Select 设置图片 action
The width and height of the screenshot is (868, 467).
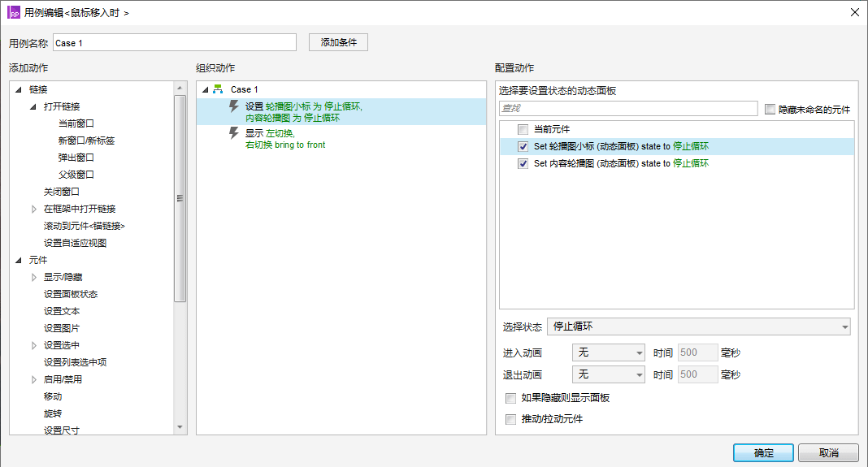62,328
